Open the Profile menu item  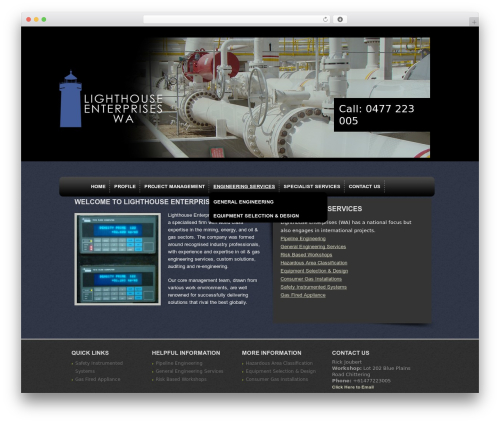(125, 186)
